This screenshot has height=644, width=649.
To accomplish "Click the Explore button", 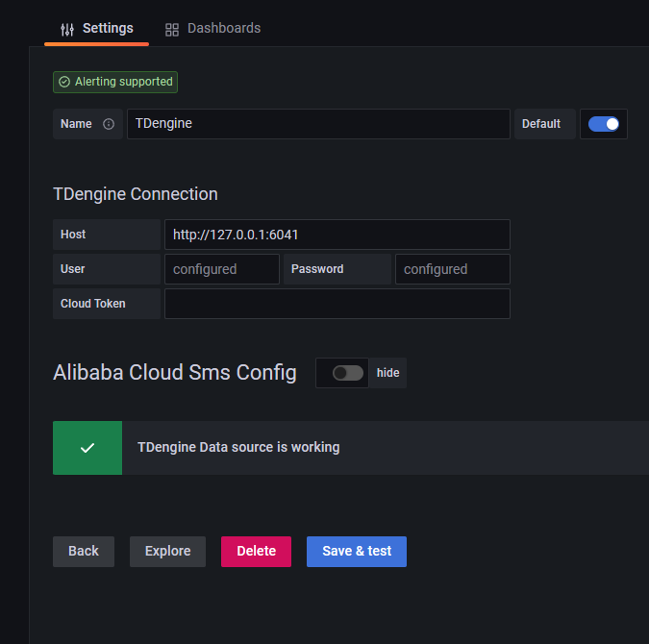I will pyautogui.click(x=167, y=552).
